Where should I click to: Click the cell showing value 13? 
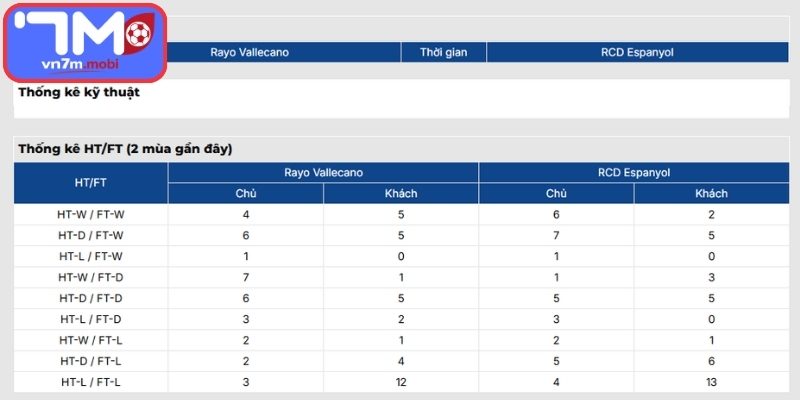pos(711,382)
